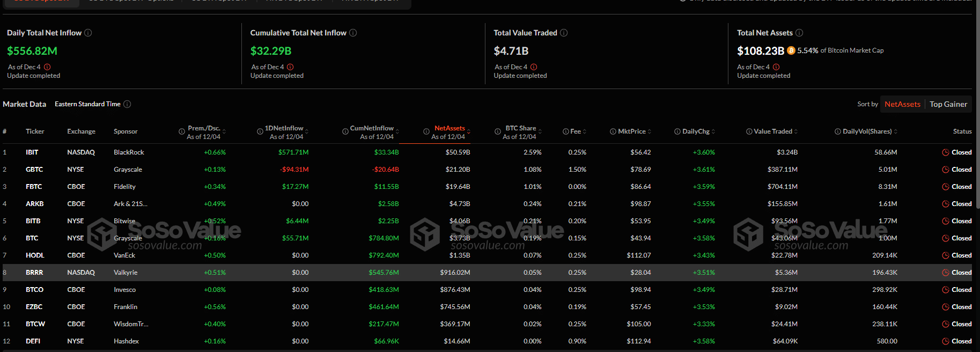The width and height of the screenshot is (980, 352).
Task: Click info icon before Fee column header
Action: click(566, 131)
